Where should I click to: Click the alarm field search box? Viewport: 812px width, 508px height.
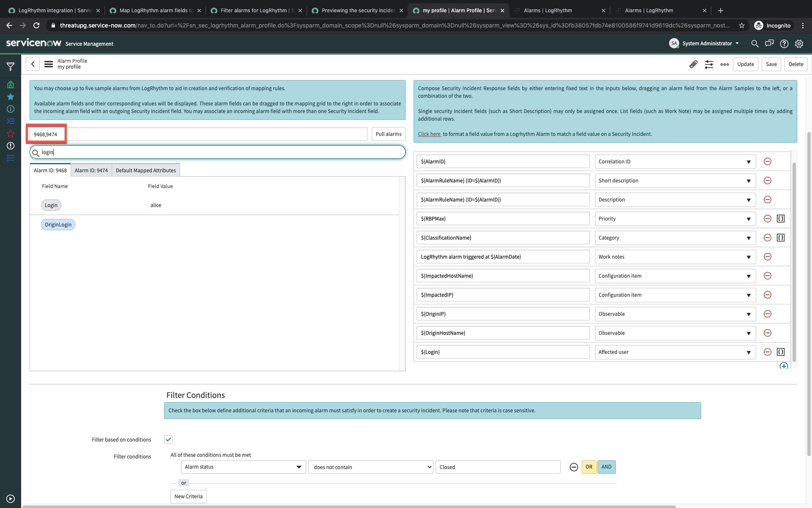click(x=217, y=152)
